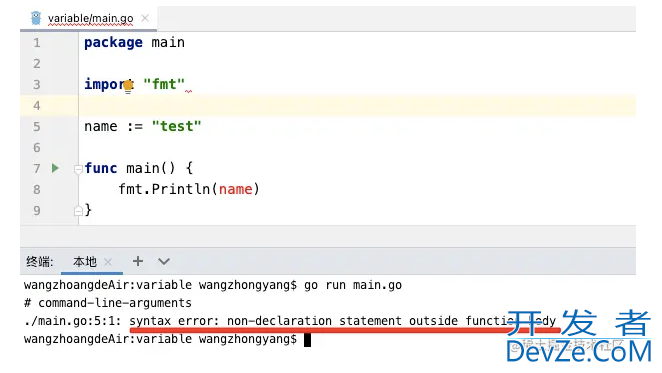This screenshot has height=373, width=662.
Task: Click the terminal cursor at the last prompt
Action: pos(307,340)
